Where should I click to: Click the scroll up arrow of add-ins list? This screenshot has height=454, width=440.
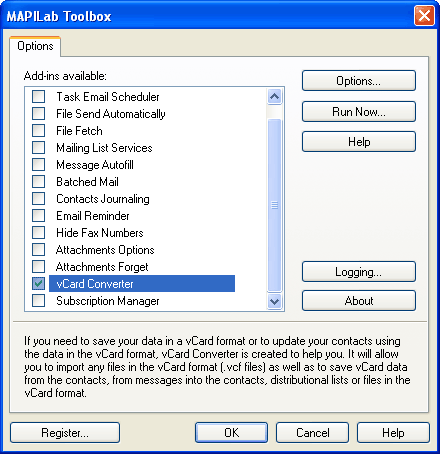tap(275, 97)
